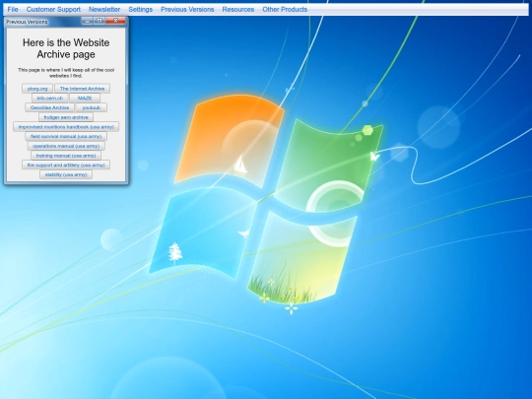Open the Resources menu
The width and height of the screenshot is (532, 399).
click(x=238, y=10)
